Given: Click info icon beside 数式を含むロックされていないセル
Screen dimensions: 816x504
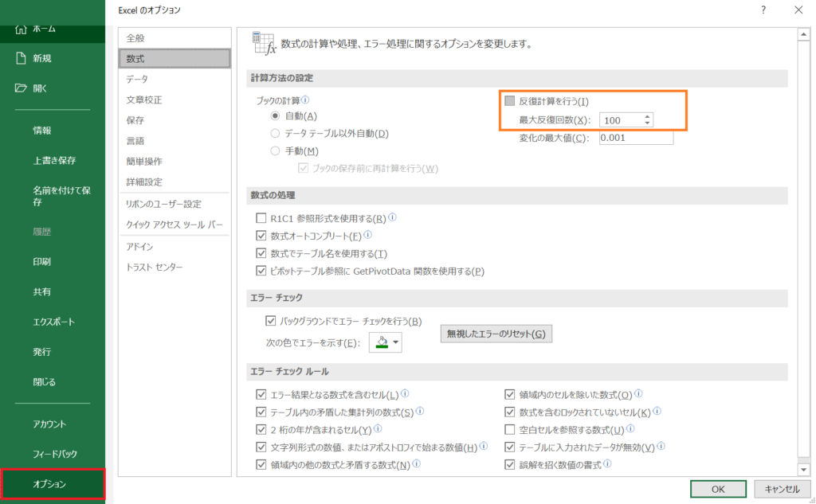Looking at the screenshot, I should tap(657, 412).
